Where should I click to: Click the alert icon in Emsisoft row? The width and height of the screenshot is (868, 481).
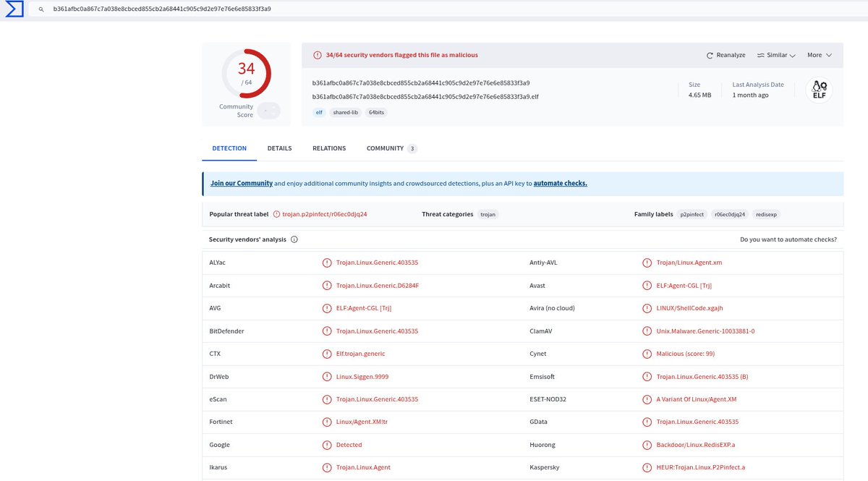(647, 377)
